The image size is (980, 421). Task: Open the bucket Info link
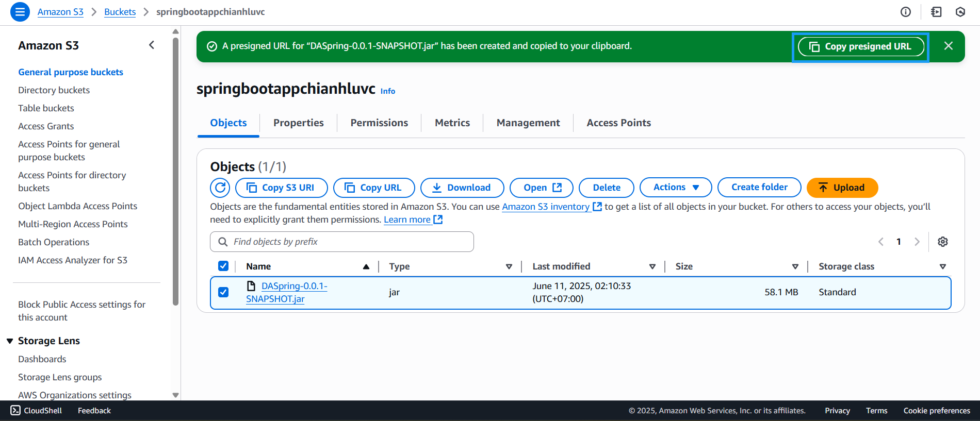(x=388, y=91)
